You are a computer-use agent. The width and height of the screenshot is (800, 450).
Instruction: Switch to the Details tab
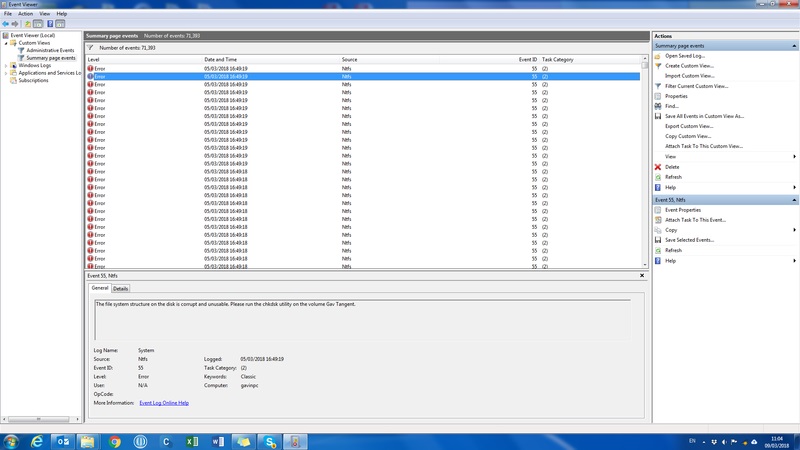120,288
